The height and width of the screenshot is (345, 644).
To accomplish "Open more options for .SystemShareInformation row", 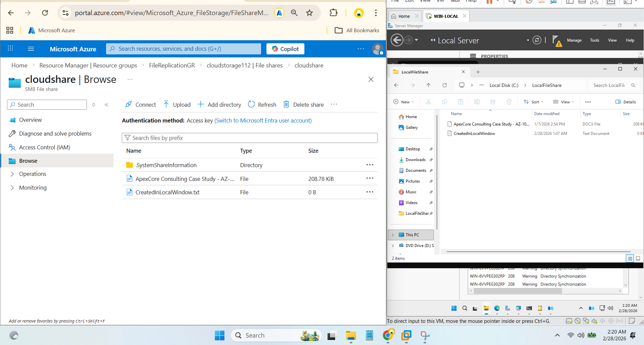I will point(370,165).
